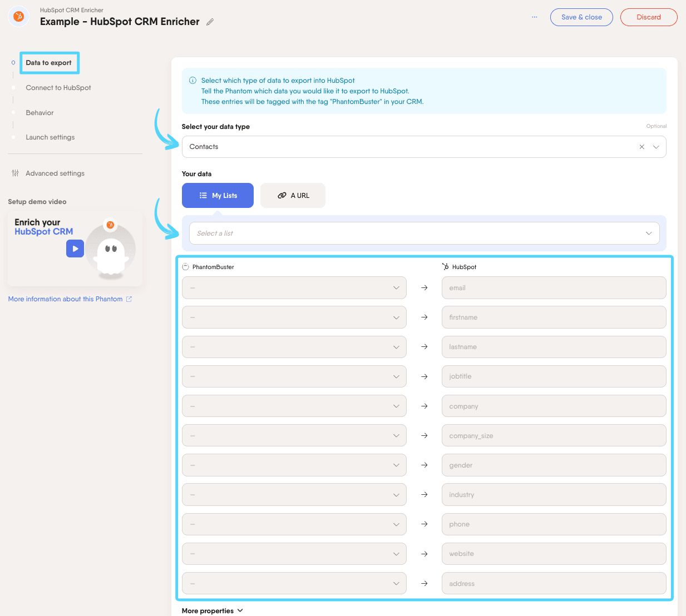This screenshot has height=616, width=686.
Task: Open PhantomBuster dropdown mapped to phone
Action: pos(294,524)
